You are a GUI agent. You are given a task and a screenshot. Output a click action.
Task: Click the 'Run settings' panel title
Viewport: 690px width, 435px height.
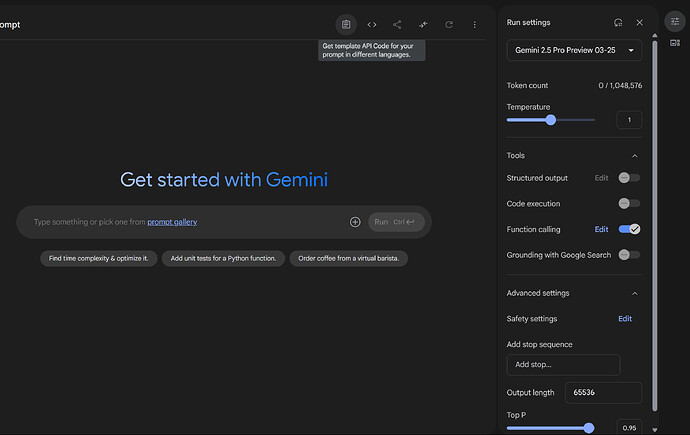tap(528, 22)
